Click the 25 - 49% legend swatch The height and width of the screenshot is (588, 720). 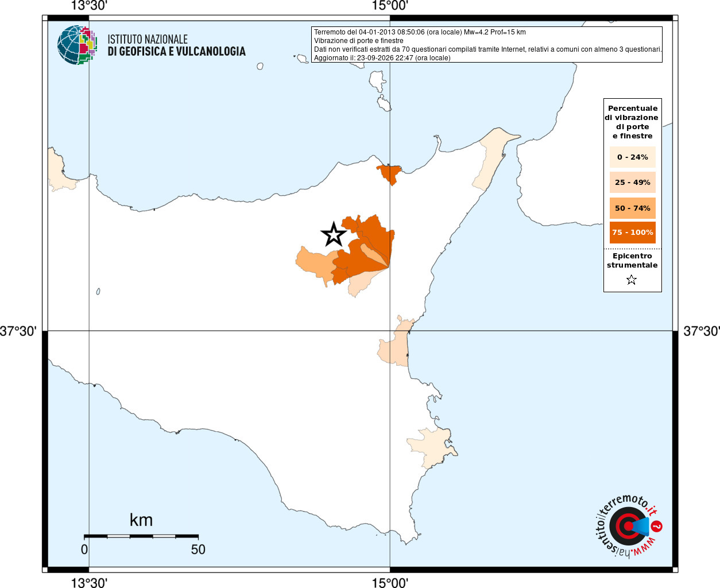(632, 183)
